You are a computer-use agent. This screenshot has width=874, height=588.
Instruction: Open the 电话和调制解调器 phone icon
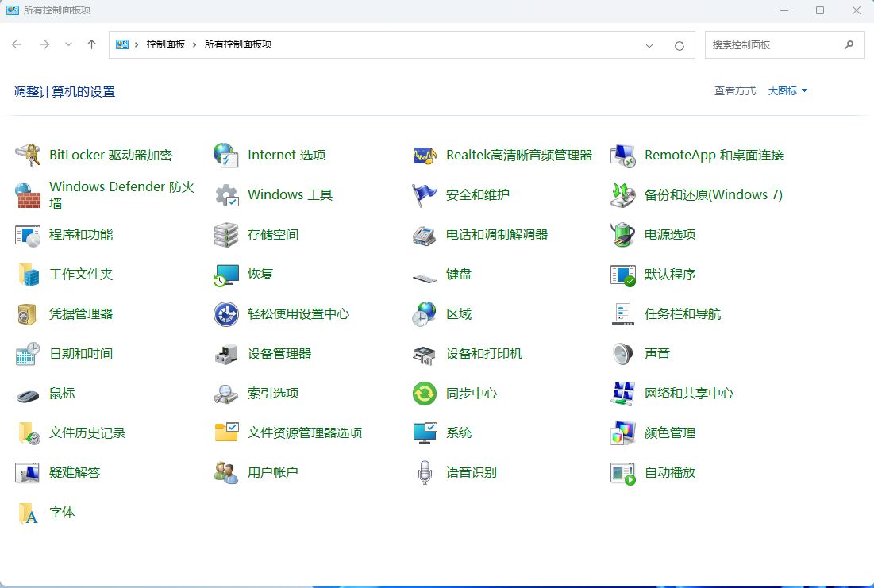pyautogui.click(x=425, y=235)
